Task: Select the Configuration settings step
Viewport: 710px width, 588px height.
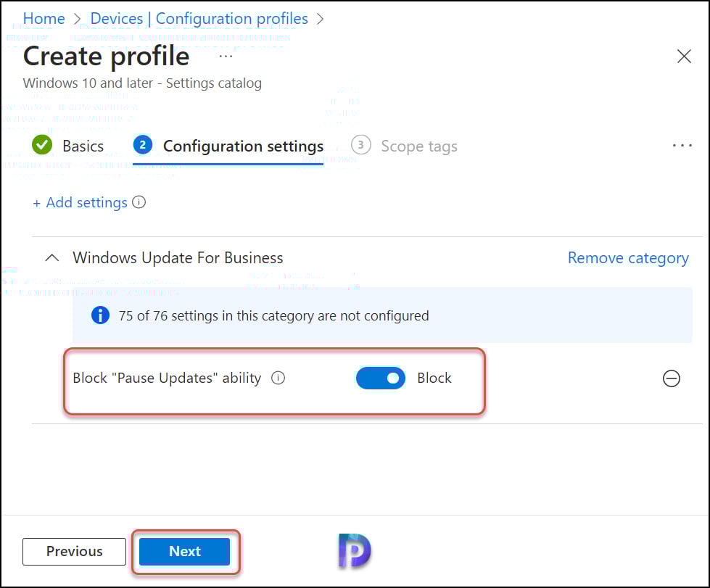Action: [228, 146]
